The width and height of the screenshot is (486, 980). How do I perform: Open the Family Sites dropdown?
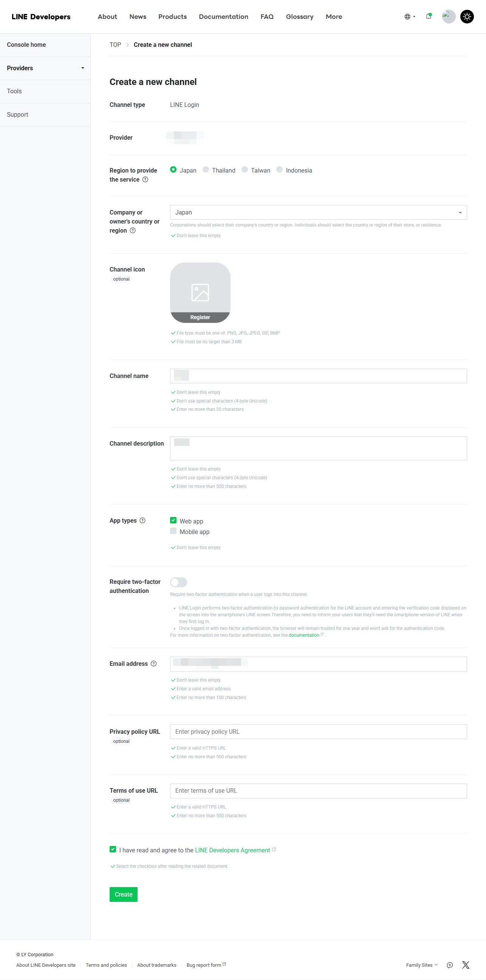pyautogui.click(x=421, y=965)
